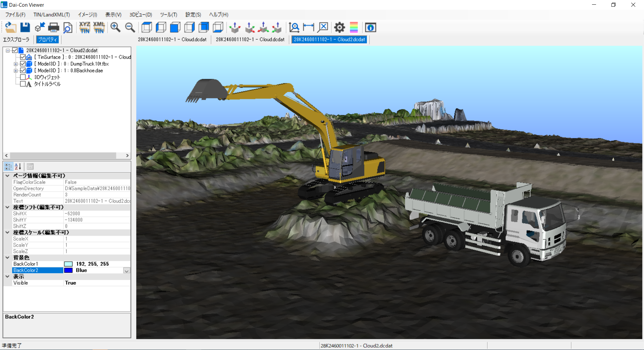Open the BackColor2 dropdown arrow
This screenshot has width=644, height=350.
tap(126, 270)
